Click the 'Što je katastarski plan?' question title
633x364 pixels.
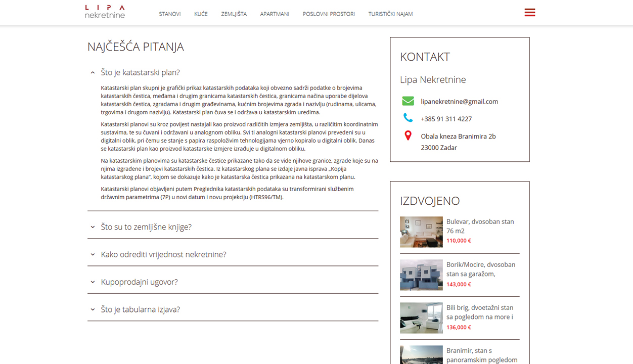[141, 72]
